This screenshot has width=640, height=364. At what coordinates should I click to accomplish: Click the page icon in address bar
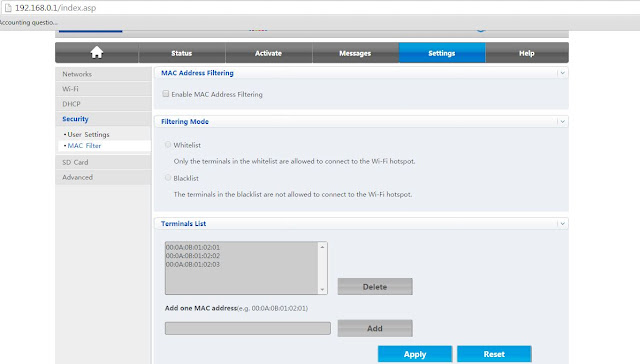click(8, 8)
